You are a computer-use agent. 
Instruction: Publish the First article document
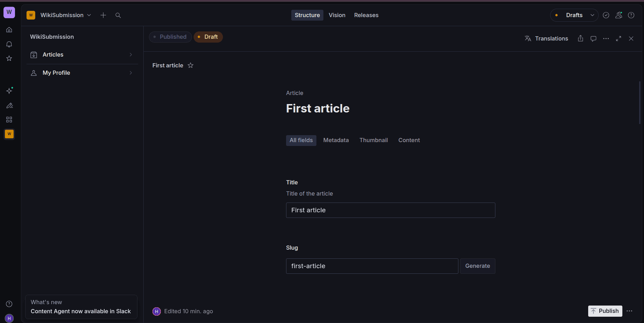coord(605,311)
